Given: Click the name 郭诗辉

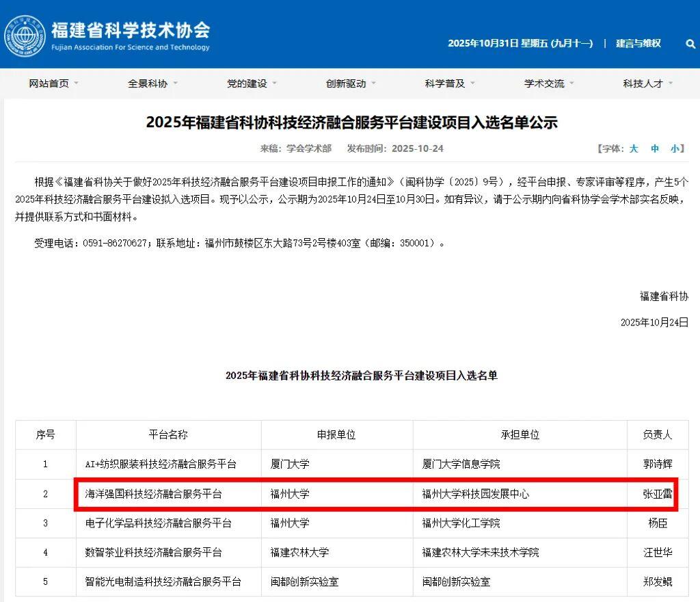Looking at the screenshot, I should pos(658,464).
